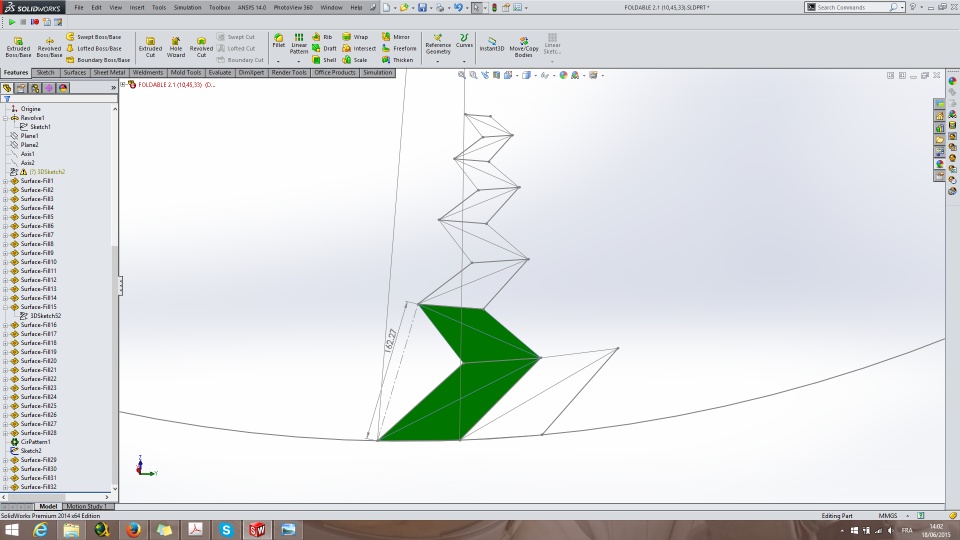The width and height of the screenshot is (960, 540).
Task: Open Skype from the taskbar
Action: coord(226,530)
